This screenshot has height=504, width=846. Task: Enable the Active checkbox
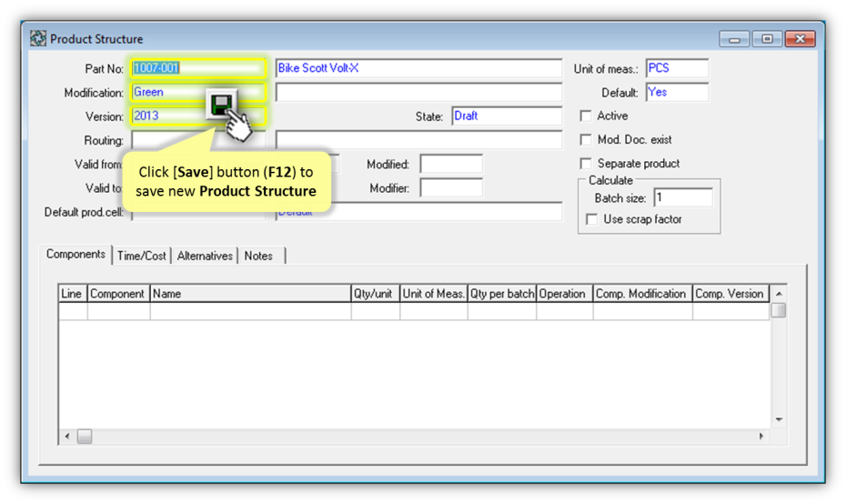586,116
